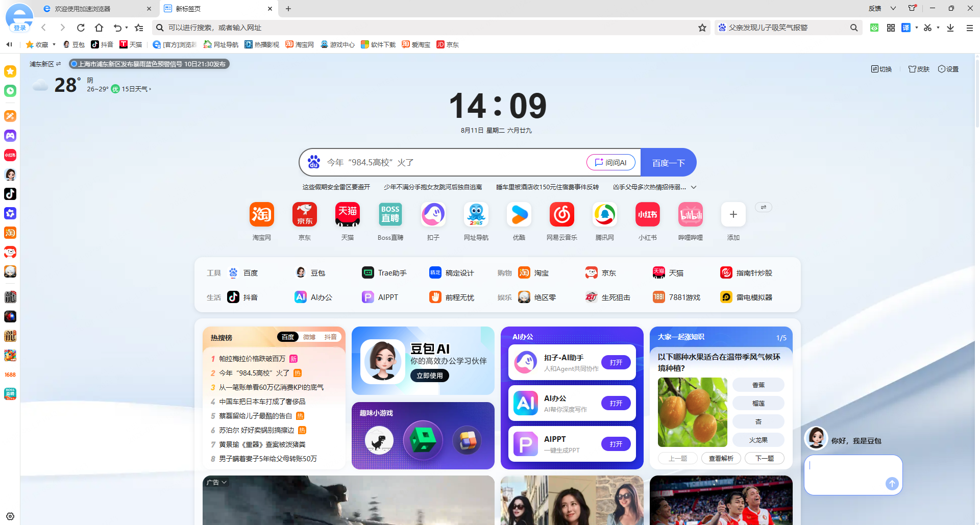The height and width of the screenshot is (525, 980).
Task: Open the 扣子 shortcut tile
Action: (433, 215)
